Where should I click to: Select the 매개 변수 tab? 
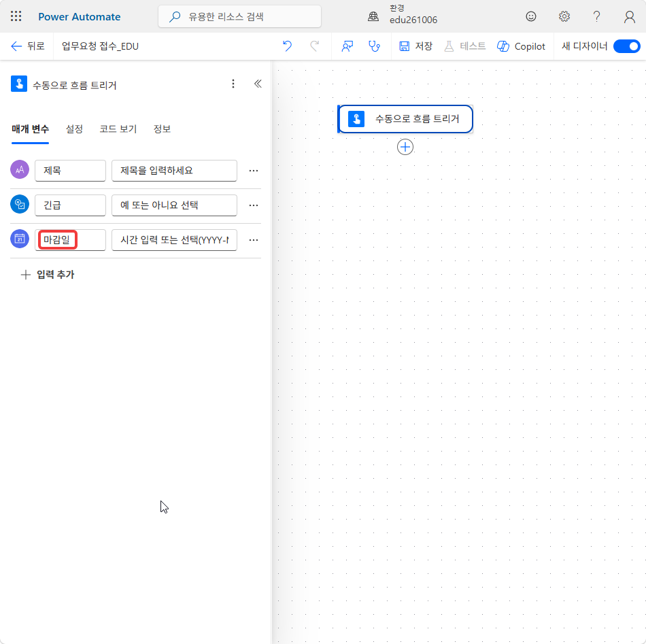click(30, 129)
